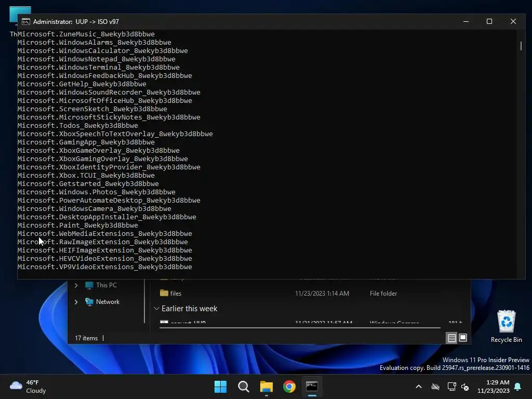Click the muted volume tray icon

[x=465, y=387]
